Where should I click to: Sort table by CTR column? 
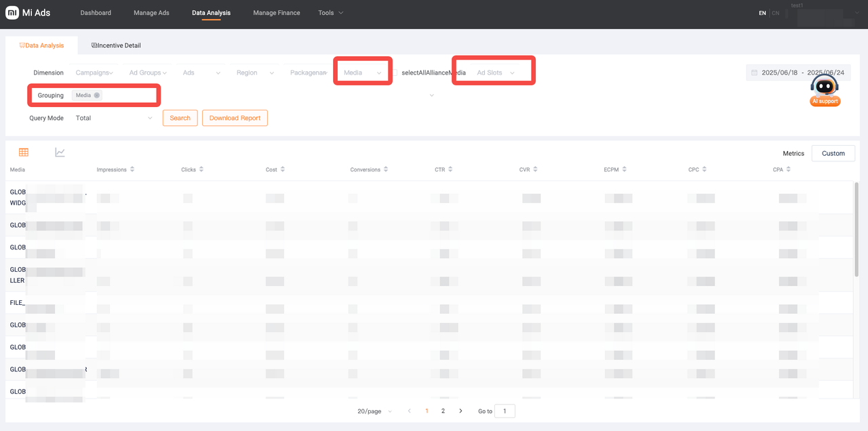click(450, 169)
